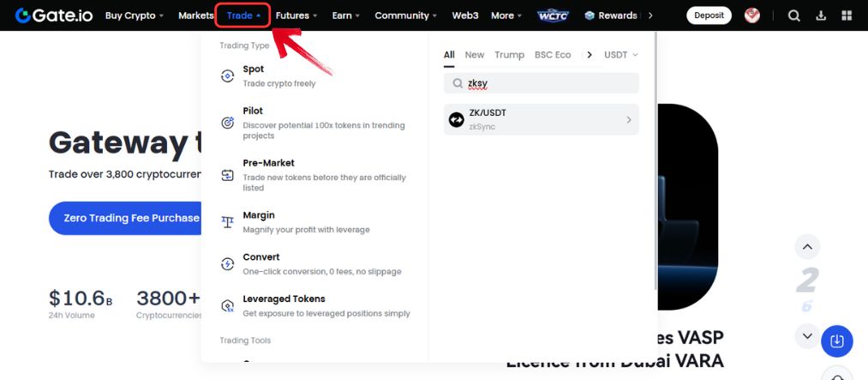Click the search icon in pair search box
The width and height of the screenshot is (868, 380).
(458, 83)
